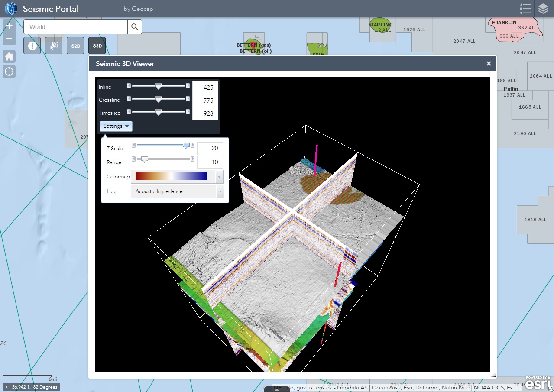Return map to home extent
This screenshot has height=392, width=554.
click(x=9, y=56)
